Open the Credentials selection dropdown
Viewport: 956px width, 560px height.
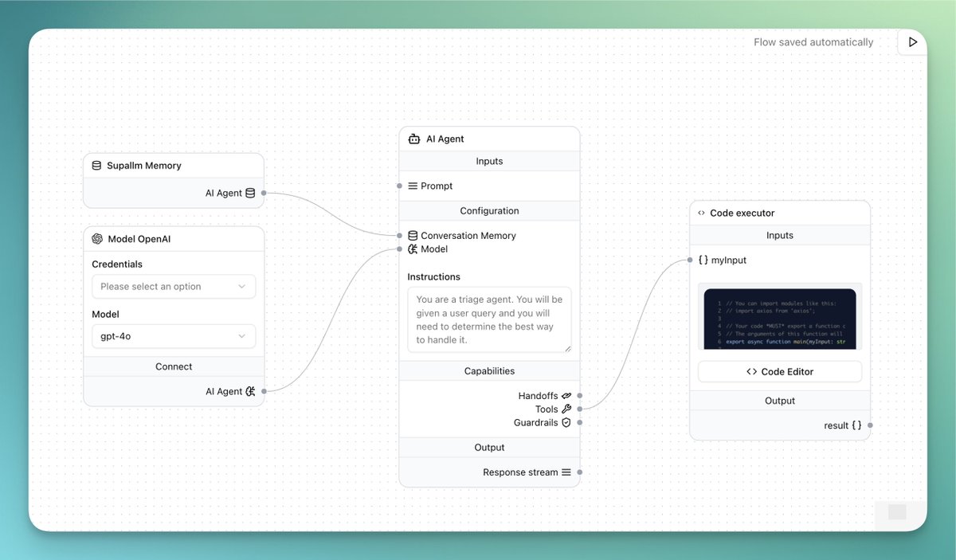173,286
